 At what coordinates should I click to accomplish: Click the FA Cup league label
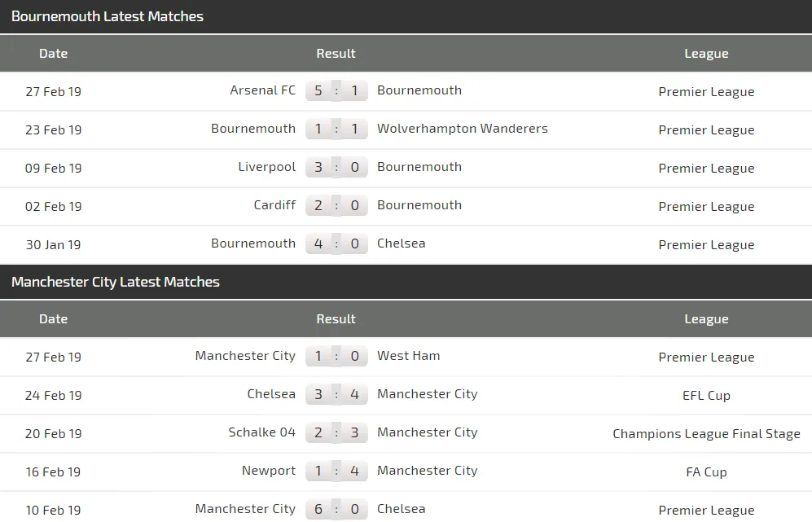tap(706, 472)
